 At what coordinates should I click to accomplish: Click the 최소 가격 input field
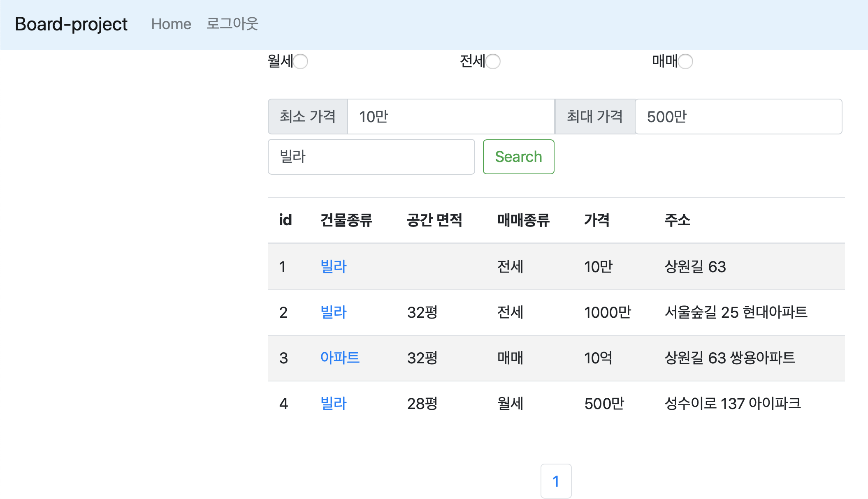pyautogui.click(x=450, y=117)
